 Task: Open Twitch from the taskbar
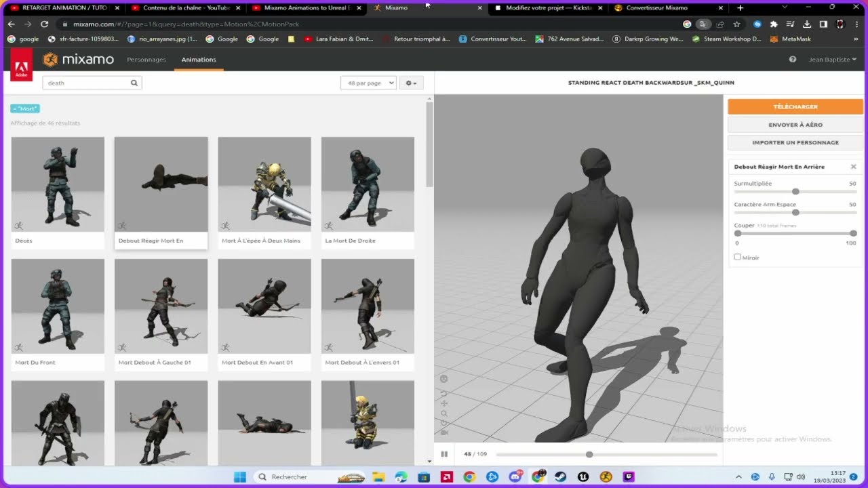tap(629, 476)
